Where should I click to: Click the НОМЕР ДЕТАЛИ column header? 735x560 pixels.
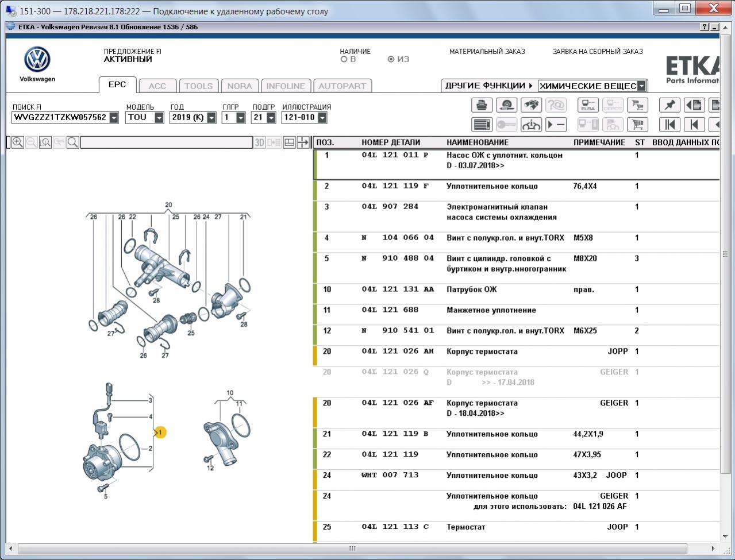[391, 142]
